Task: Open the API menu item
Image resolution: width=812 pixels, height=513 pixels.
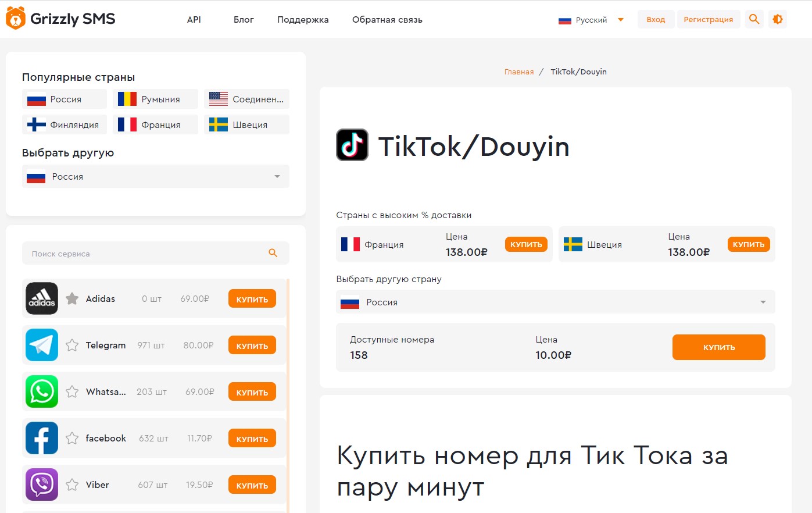Action: 194,20
